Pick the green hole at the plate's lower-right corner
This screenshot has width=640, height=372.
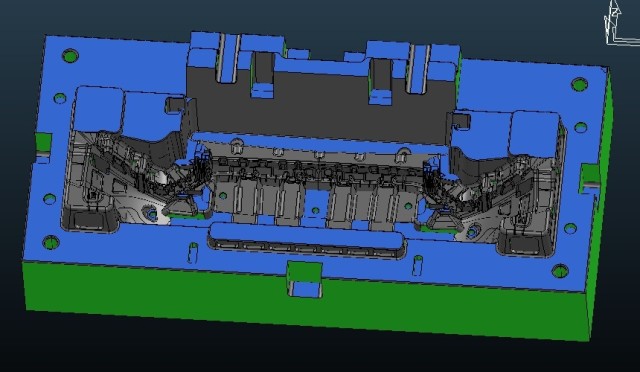click(x=560, y=271)
